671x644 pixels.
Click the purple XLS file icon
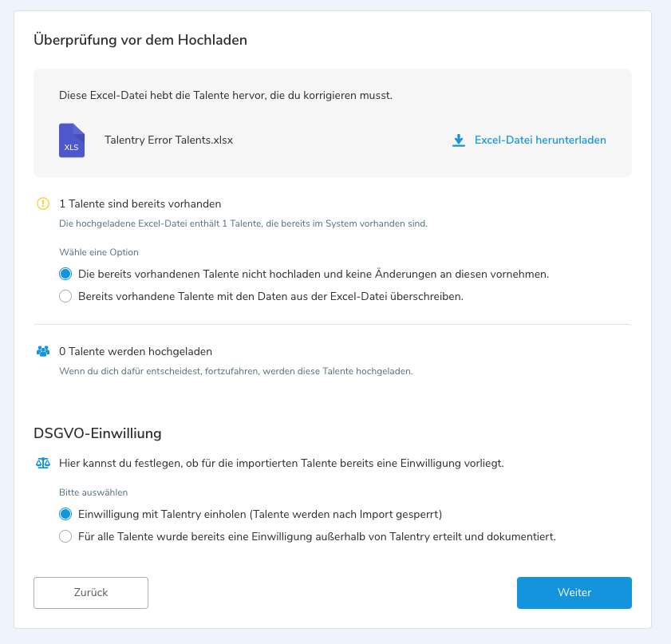[x=72, y=140]
